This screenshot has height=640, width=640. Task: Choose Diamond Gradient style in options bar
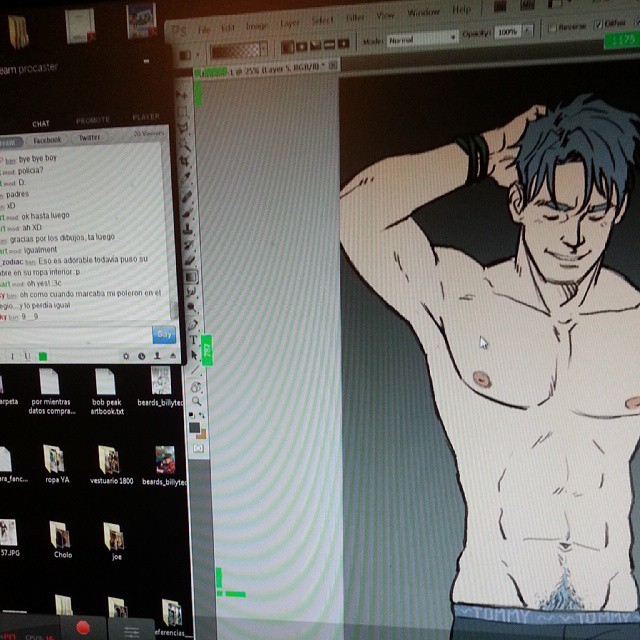(343, 43)
